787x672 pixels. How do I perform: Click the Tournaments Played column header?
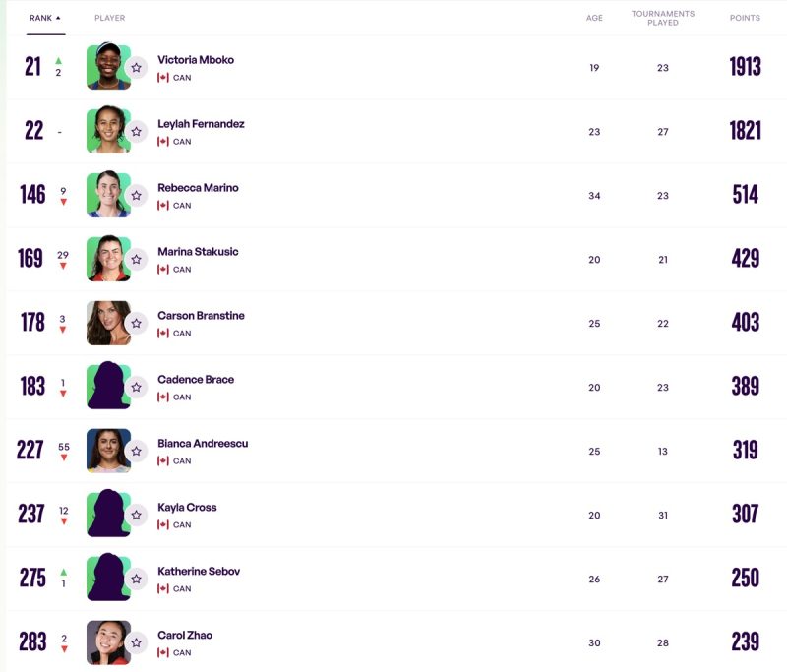point(663,18)
